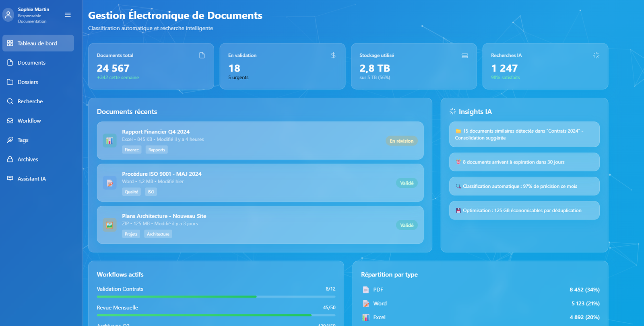
Task: Toggle the hamburger sidebar menu
Action: [68, 15]
